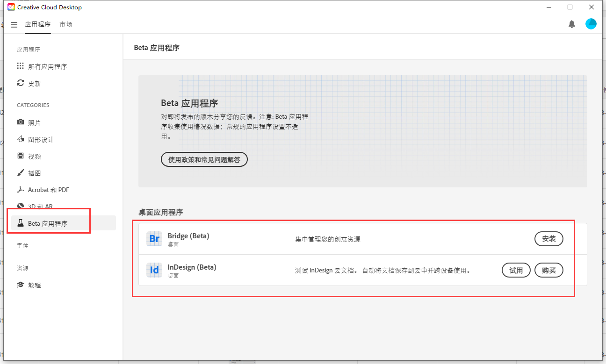Click the 集中管理您的创意资源 description
Viewport: 606px width, 364px height.
(x=328, y=239)
